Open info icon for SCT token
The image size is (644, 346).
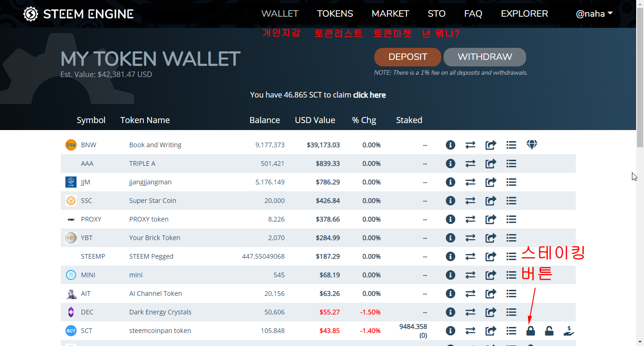[x=450, y=331]
